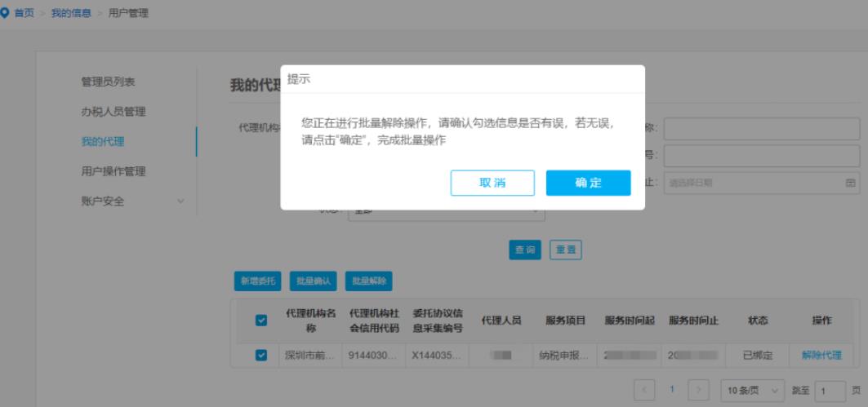Screen dimensions: 868x407
Task: Expand 账户安全 submenu chevron
Action: pos(180,201)
